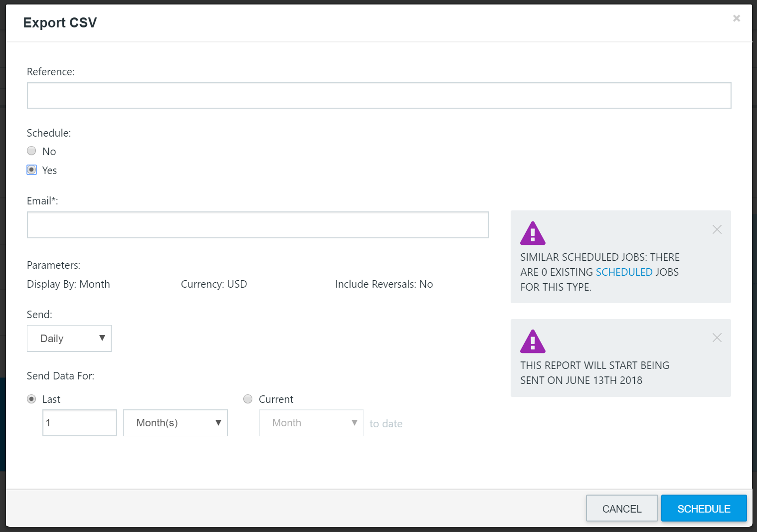The height and width of the screenshot is (532, 757).
Task: Dismiss the report start date notice
Action: 717,338
